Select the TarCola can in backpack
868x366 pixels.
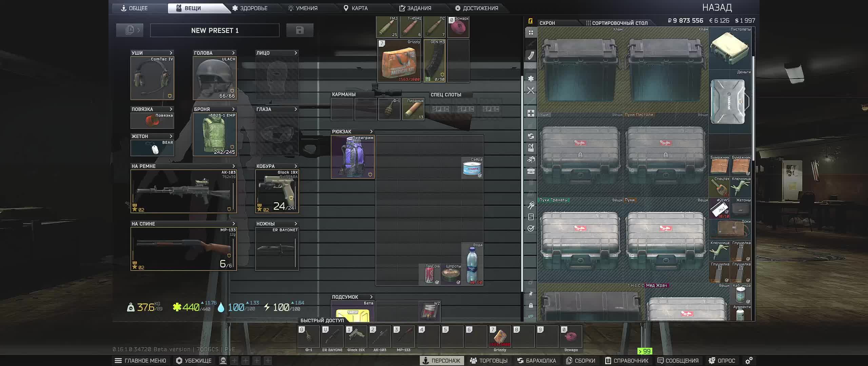click(x=430, y=274)
